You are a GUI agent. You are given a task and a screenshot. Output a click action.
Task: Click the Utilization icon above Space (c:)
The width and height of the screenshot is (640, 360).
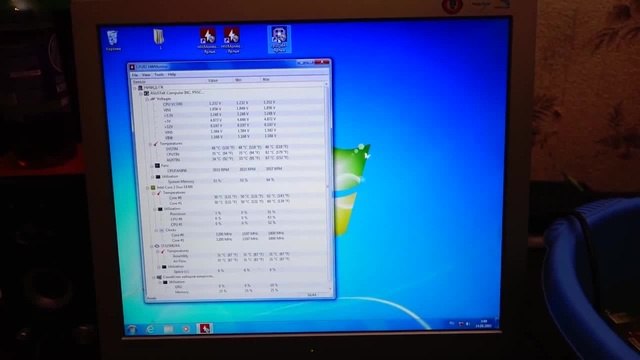164,267
